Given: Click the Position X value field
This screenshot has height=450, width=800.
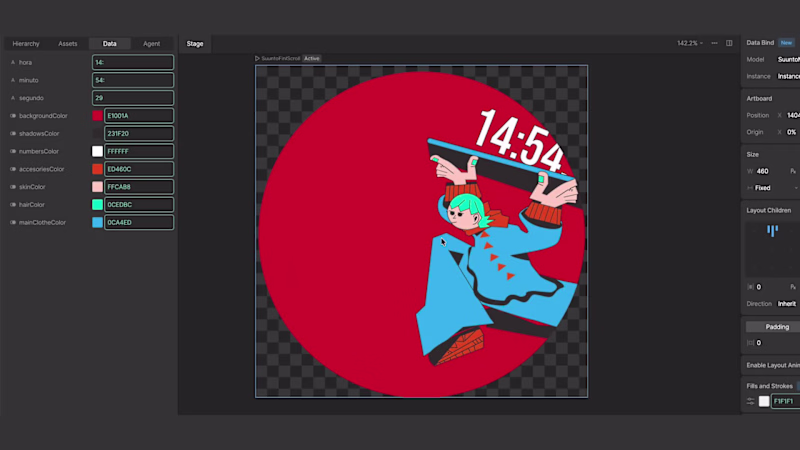Looking at the screenshot, I should pyautogui.click(x=792, y=115).
